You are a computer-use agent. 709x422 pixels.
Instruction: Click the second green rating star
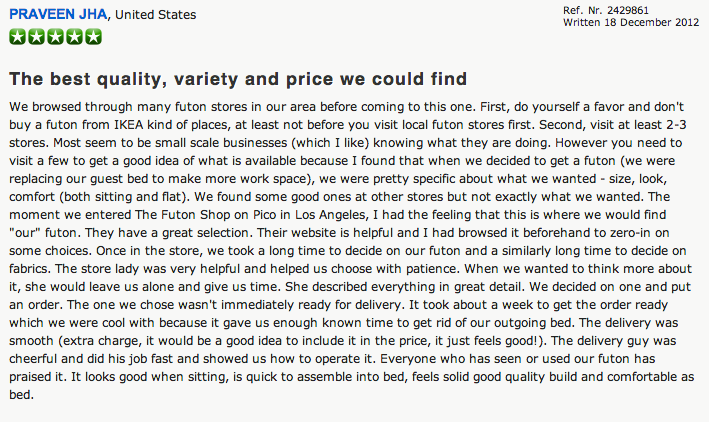pos(37,37)
